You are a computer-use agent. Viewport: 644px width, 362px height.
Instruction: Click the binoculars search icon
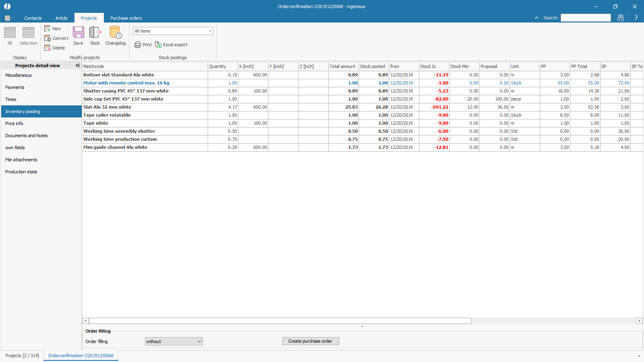621,18
